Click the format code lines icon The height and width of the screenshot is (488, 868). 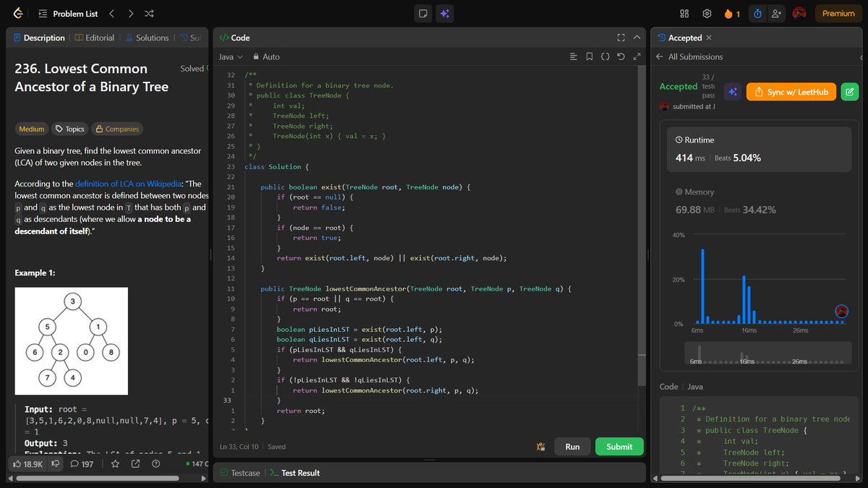click(x=574, y=56)
